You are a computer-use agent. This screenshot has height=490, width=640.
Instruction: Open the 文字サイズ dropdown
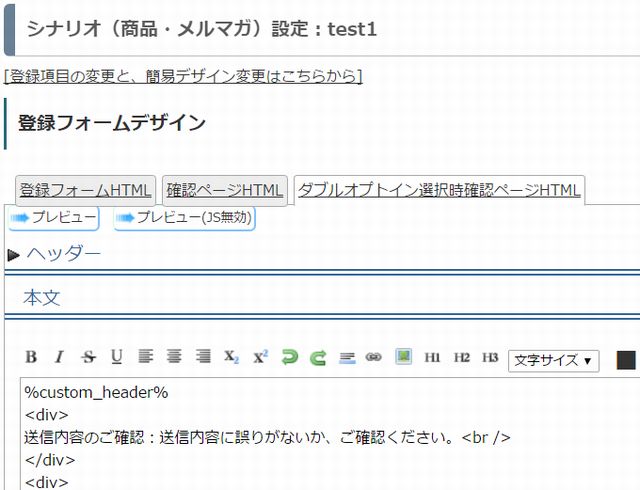(554, 361)
